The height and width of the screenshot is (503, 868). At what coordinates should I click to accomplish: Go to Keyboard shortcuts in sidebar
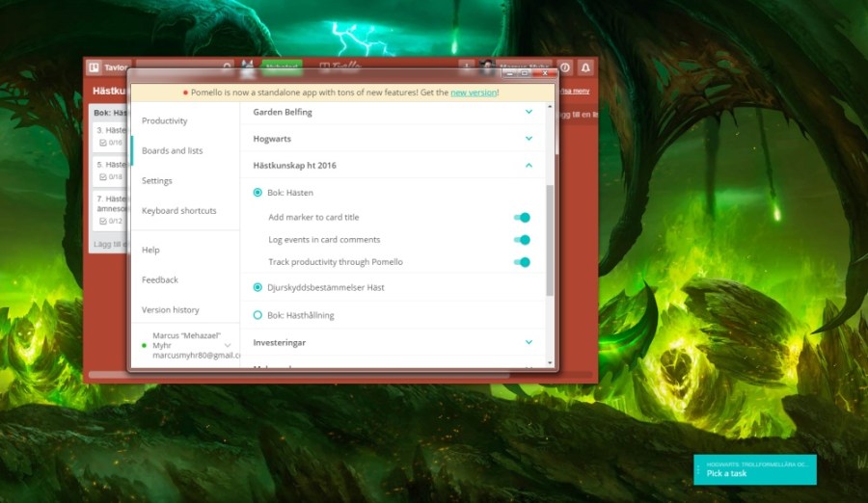(179, 211)
